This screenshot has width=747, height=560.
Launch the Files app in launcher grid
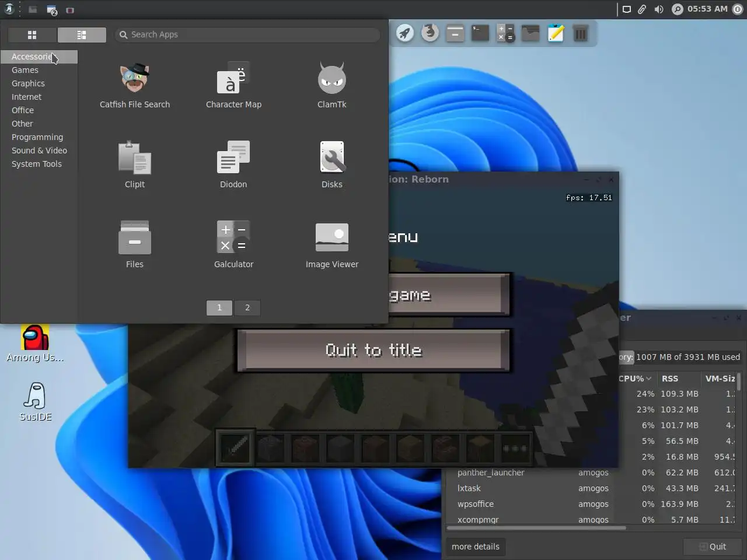point(135,245)
